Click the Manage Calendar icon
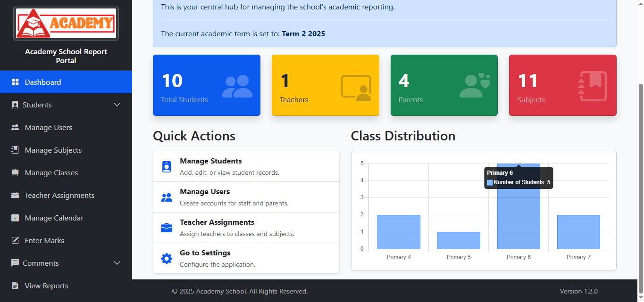The height and width of the screenshot is (302, 644). [x=15, y=218]
